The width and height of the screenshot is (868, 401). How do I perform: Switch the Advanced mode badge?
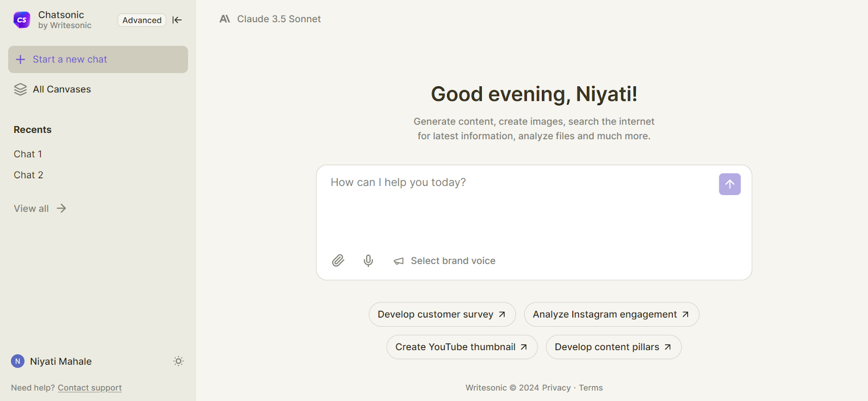pos(142,20)
